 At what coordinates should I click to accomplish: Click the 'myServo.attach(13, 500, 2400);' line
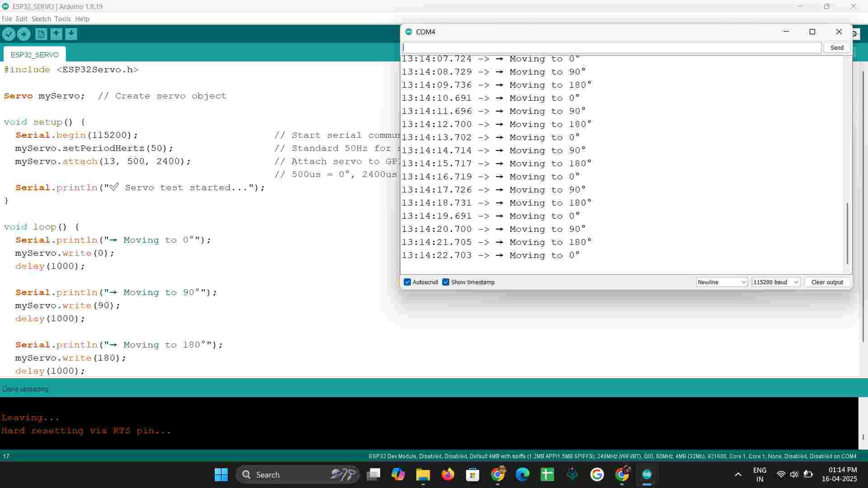pyautogui.click(x=103, y=161)
